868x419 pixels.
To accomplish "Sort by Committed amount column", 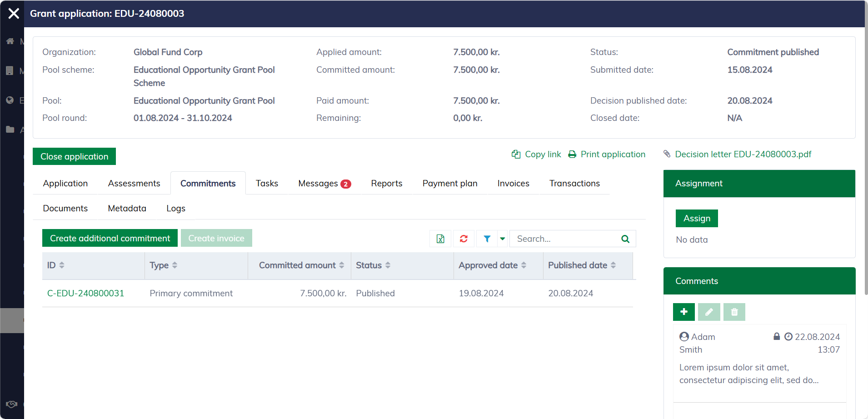I will pos(301,265).
